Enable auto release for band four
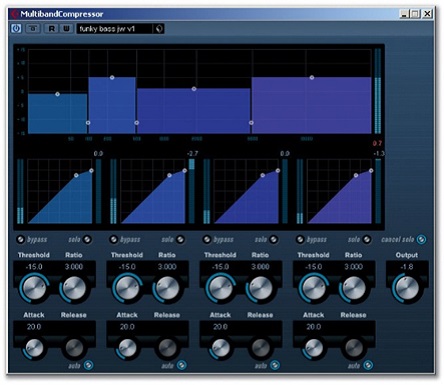 pyautogui.click(x=368, y=365)
